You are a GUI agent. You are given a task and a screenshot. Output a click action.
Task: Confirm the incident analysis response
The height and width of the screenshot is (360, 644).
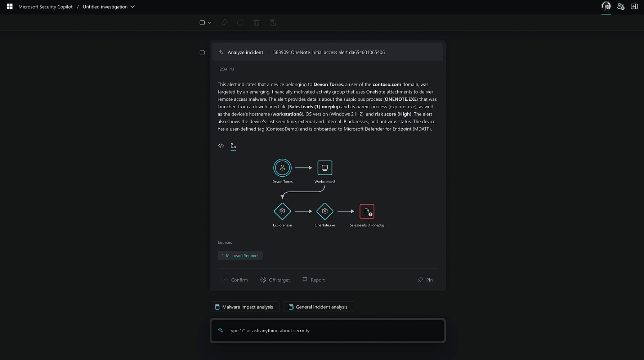coord(235,280)
